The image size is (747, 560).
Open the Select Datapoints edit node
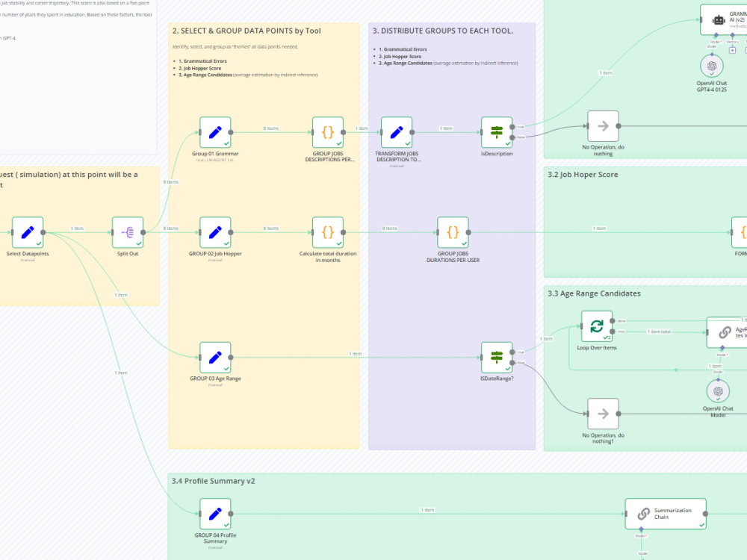28,232
